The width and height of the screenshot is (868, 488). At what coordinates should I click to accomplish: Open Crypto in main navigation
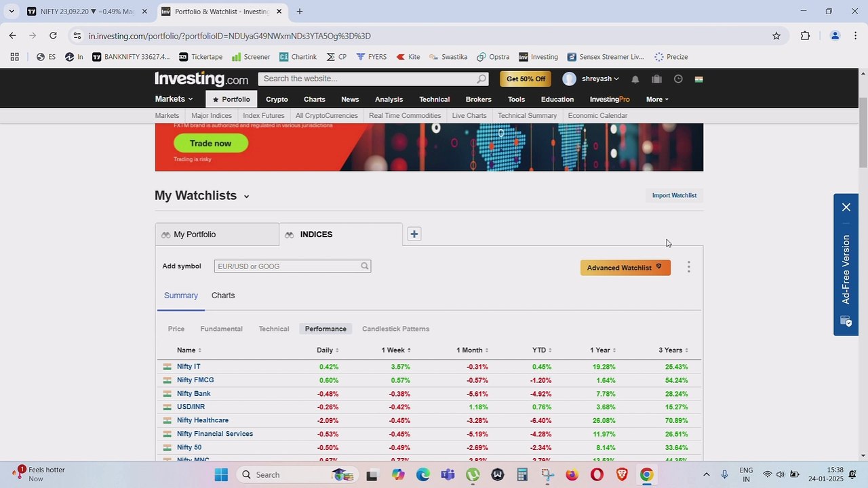tap(277, 100)
